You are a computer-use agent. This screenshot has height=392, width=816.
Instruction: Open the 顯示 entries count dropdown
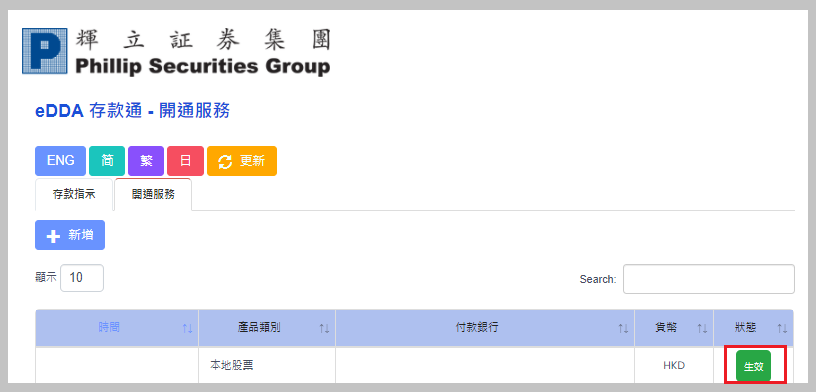pos(82,278)
